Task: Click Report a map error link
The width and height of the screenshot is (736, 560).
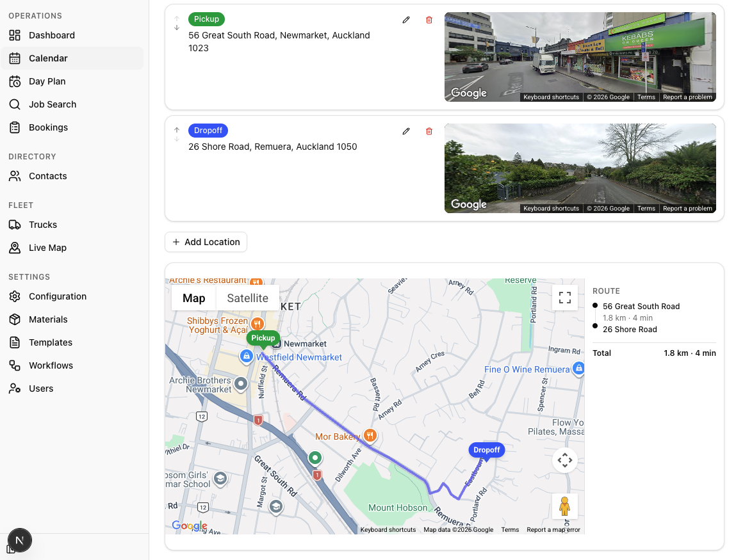Action: click(553, 529)
